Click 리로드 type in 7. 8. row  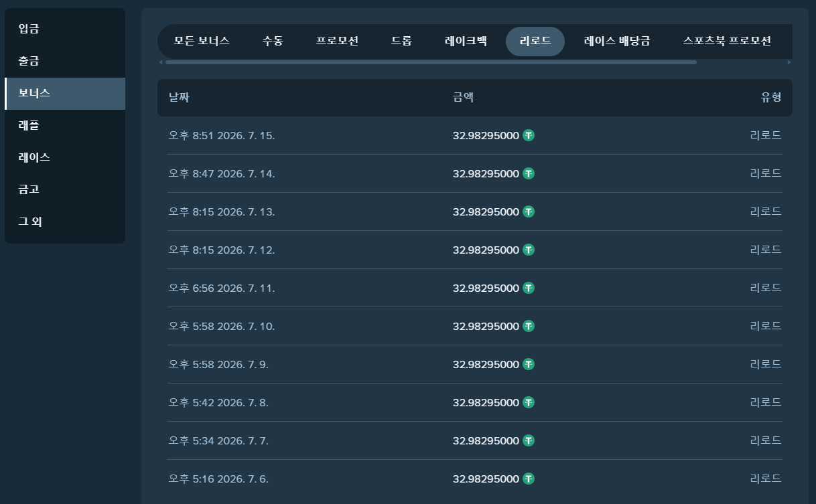pos(766,402)
